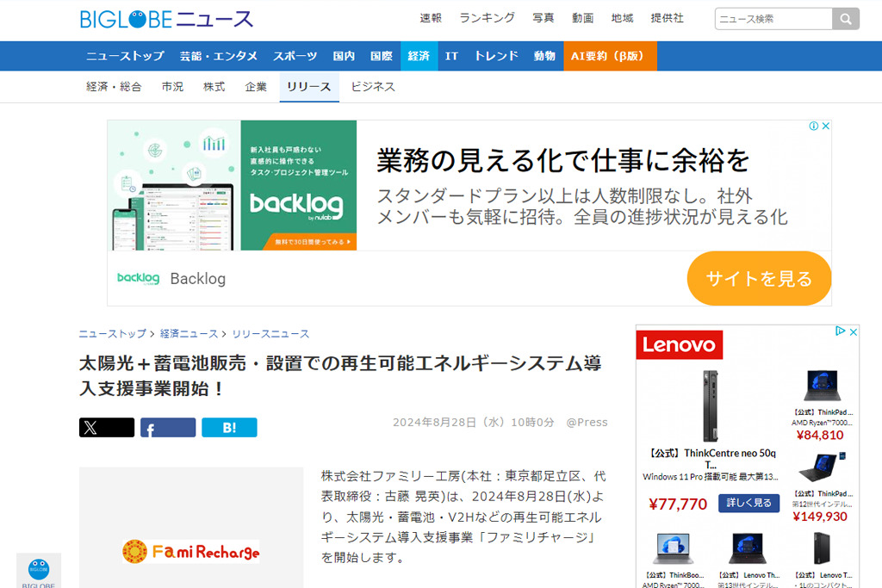Click the 詳しく見る button in Lenovo ad
Image resolution: width=882 pixels, height=588 pixels.
pyautogui.click(x=748, y=503)
